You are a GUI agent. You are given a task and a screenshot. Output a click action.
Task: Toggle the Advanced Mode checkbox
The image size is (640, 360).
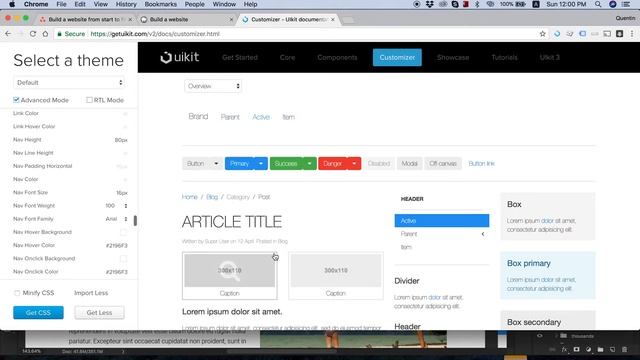pyautogui.click(x=16, y=100)
